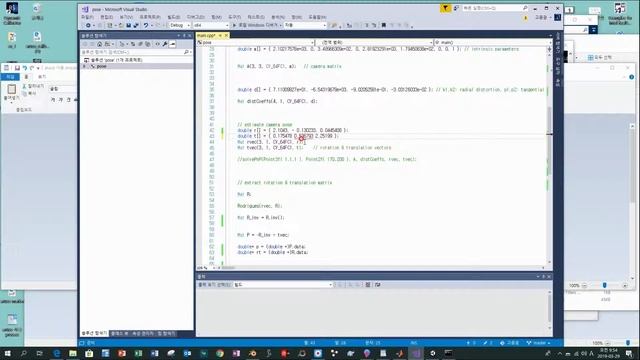Select the solution 'pose' root node
640x360 pixels.
[113, 60]
